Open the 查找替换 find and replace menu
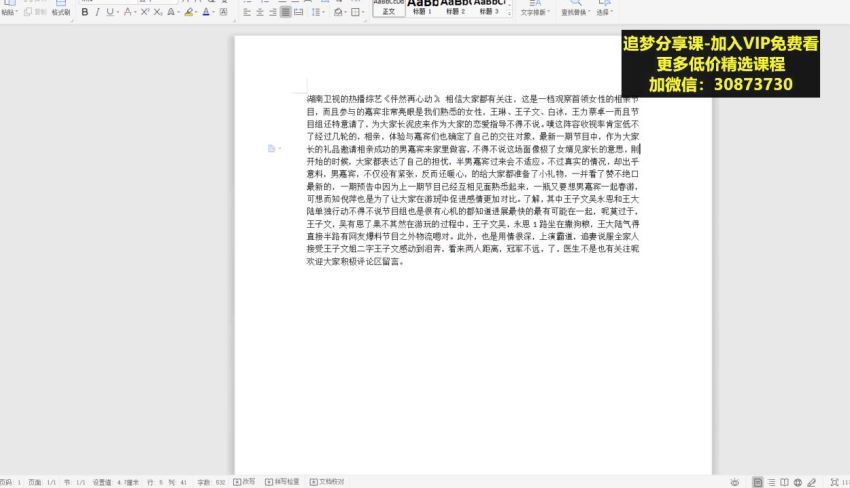This screenshot has width=850, height=488. 575,8
